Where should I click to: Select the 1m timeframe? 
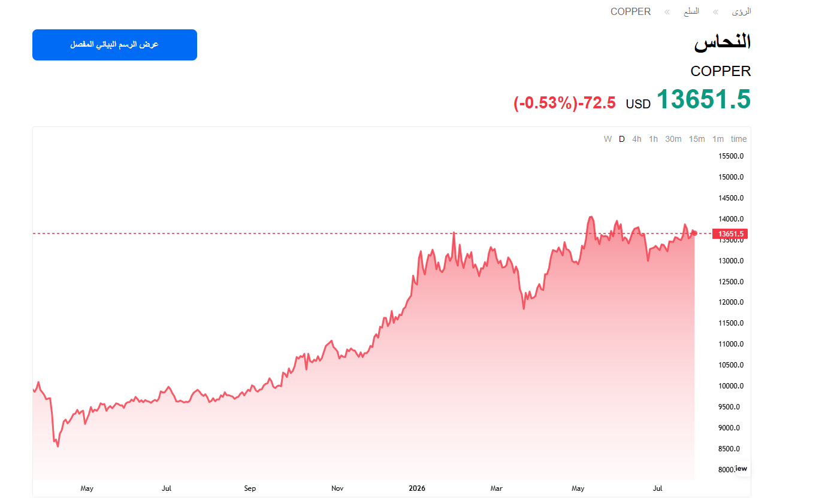pyautogui.click(x=718, y=139)
